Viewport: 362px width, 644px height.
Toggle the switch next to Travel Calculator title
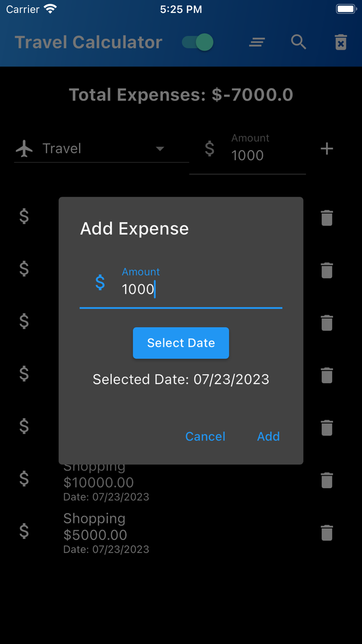[196, 42]
